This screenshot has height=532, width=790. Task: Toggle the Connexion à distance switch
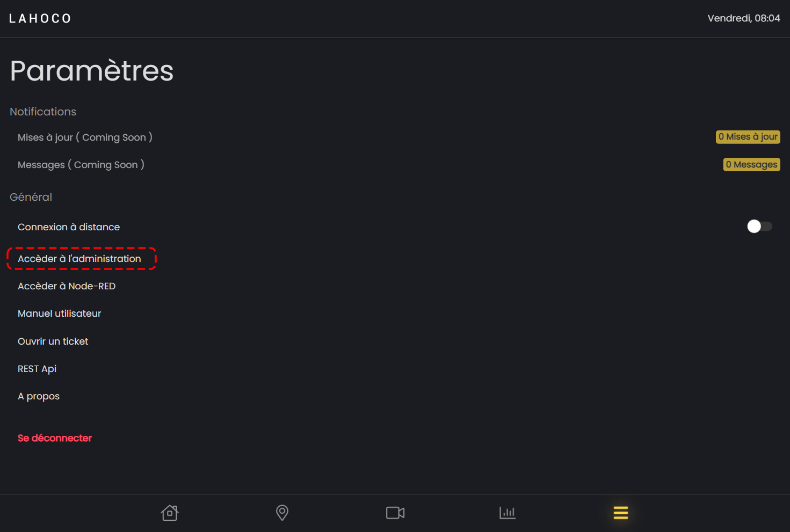[759, 227]
